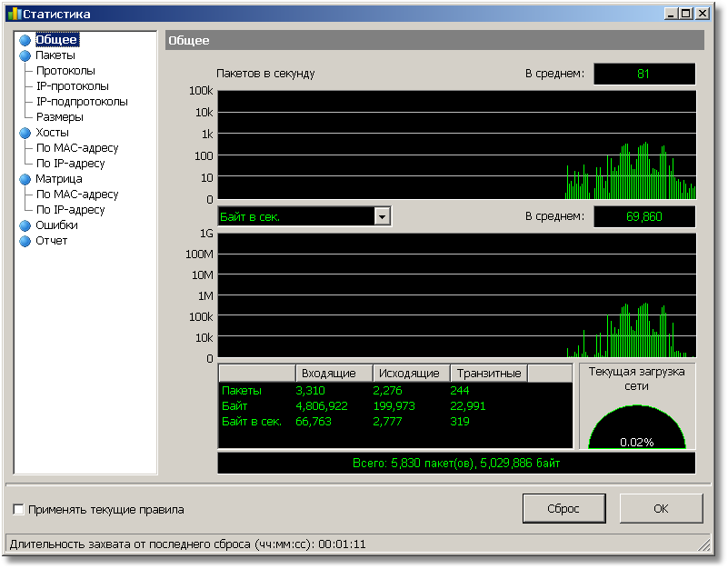Viewport: 728px width, 569px height.
Task: Select the Ошибки tree item
Action: (x=56, y=225)
